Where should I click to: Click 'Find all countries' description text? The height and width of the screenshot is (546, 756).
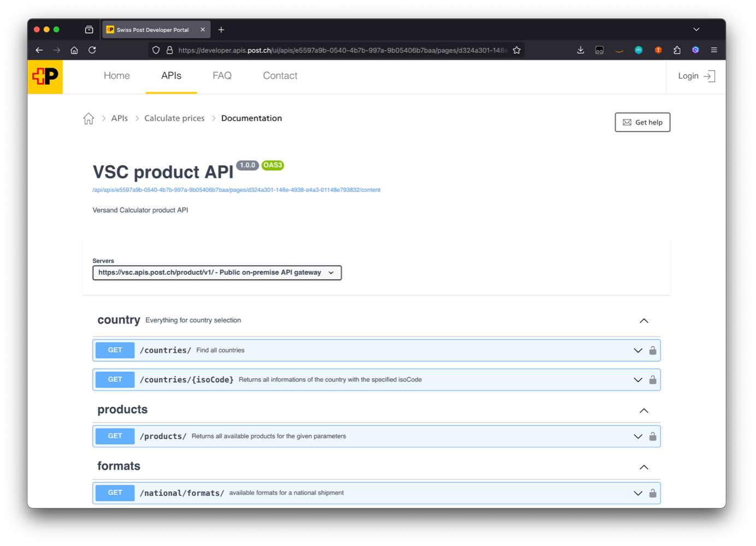click(220, 350)
